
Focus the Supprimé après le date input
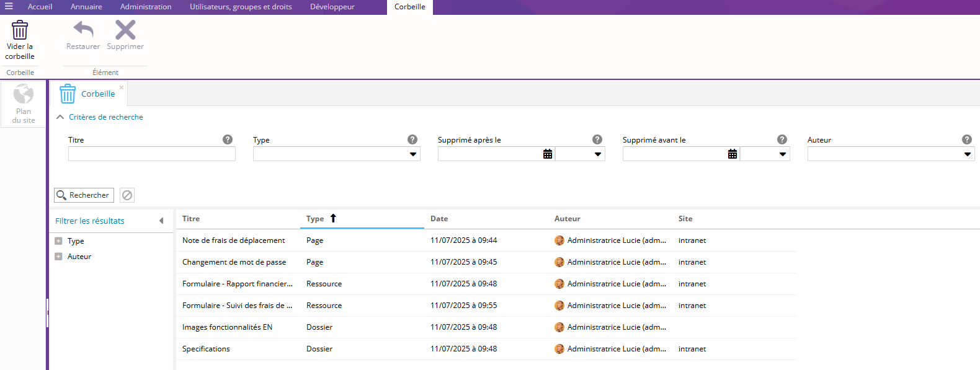tap(490, 154)
